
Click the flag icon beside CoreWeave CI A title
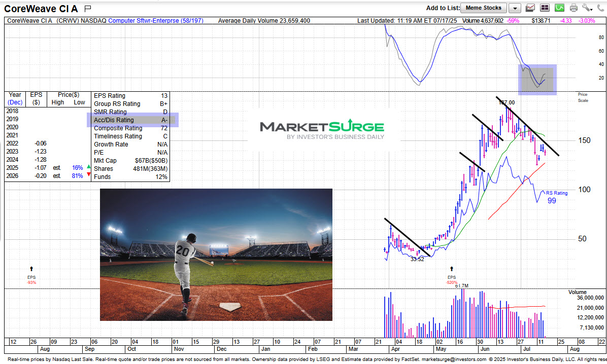[x=88, y=8]
